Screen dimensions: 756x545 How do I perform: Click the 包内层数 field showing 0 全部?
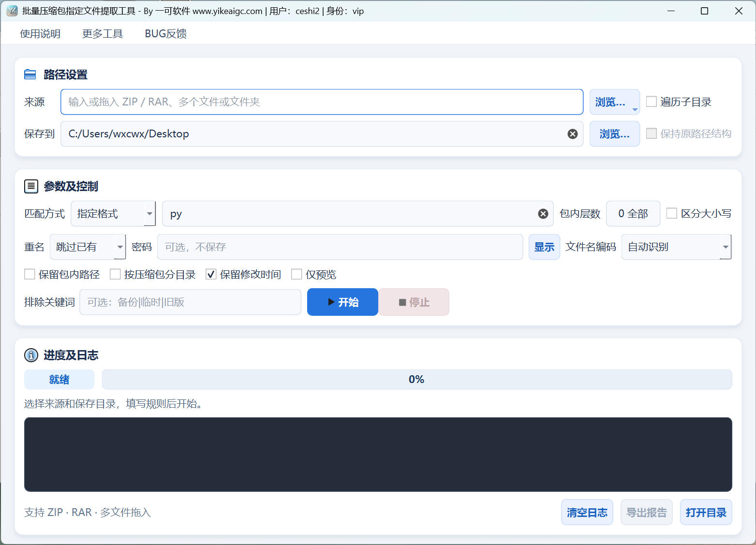pyautogui.click(x=633, y=214)
